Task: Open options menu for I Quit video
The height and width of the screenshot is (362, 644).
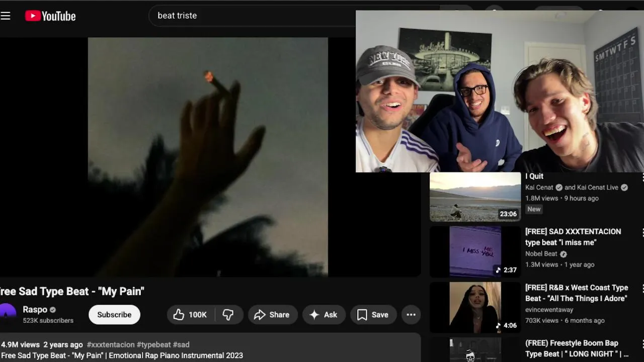Action: (642, 177)
